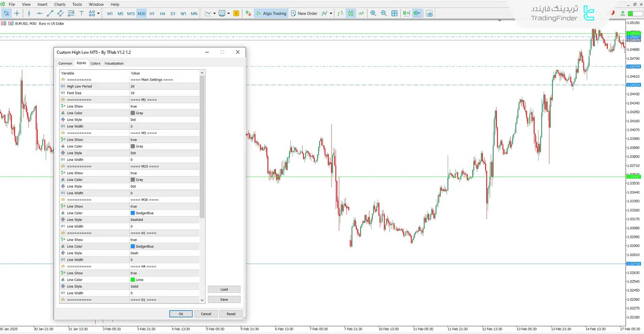Open the Charts menu
This screenshot has width=644, height=334.
(x=59, y=4)
